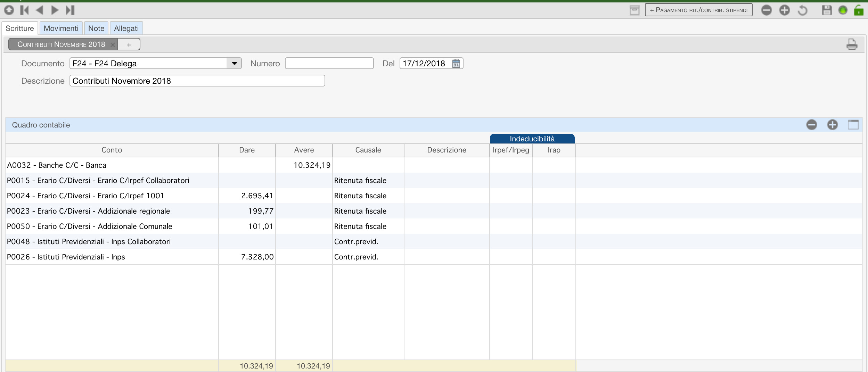This screenshot has height=372, width=868.
Task: Print using the printer icon
Action: point(852,44)
